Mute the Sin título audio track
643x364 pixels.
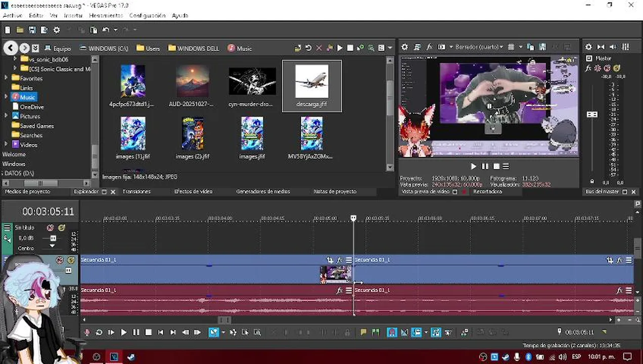50,228
